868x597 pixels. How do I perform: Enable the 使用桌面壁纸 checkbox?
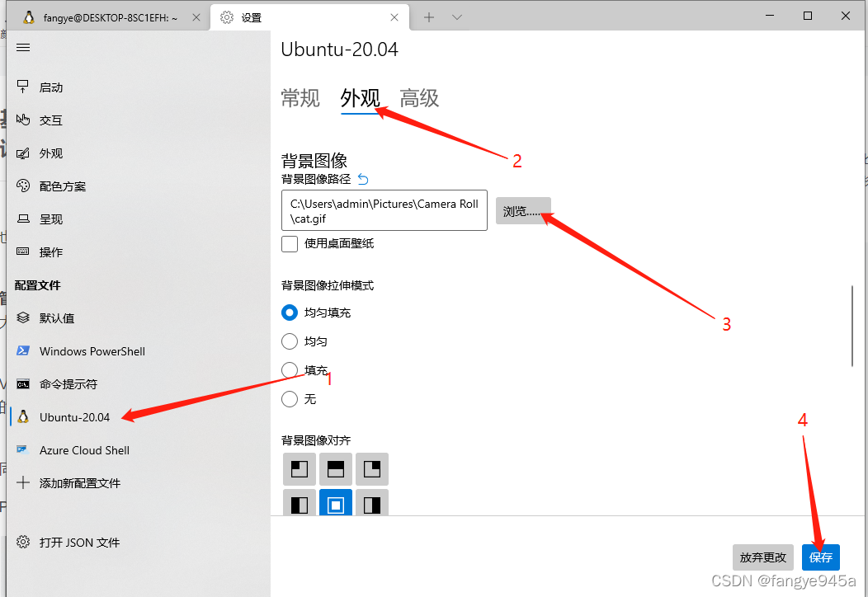pos(290,243)
